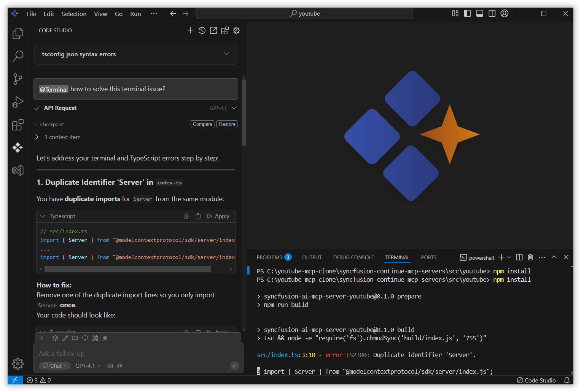581x392 pixels.
Task: Open the new terminal launch profile dropdown
Action: click(x=509, y=257)
